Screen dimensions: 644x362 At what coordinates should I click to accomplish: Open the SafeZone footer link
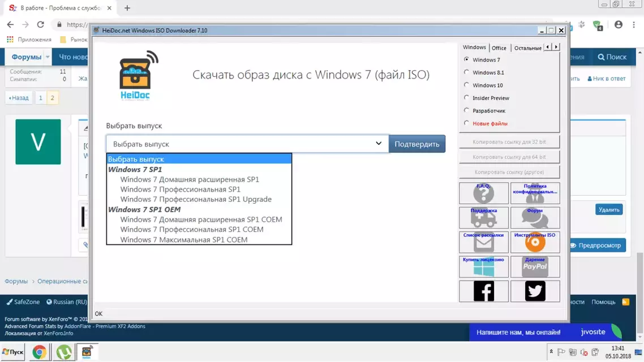[23, 301]
